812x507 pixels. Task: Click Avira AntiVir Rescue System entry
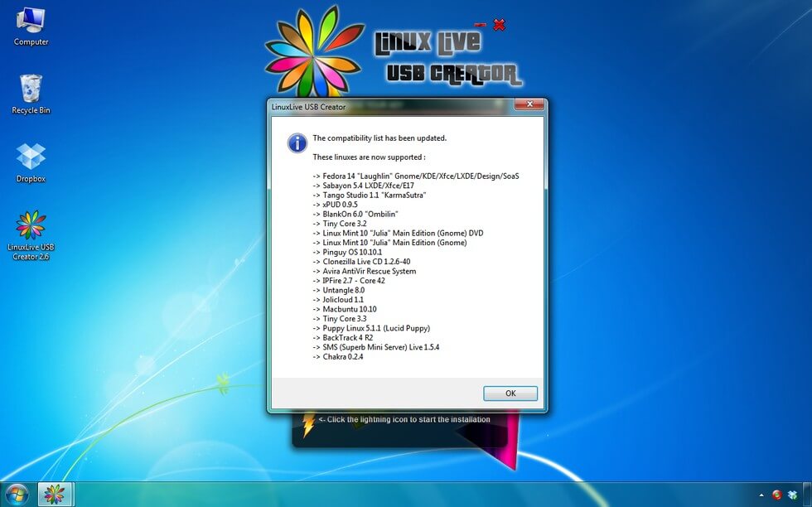click(x=365, y=271)
